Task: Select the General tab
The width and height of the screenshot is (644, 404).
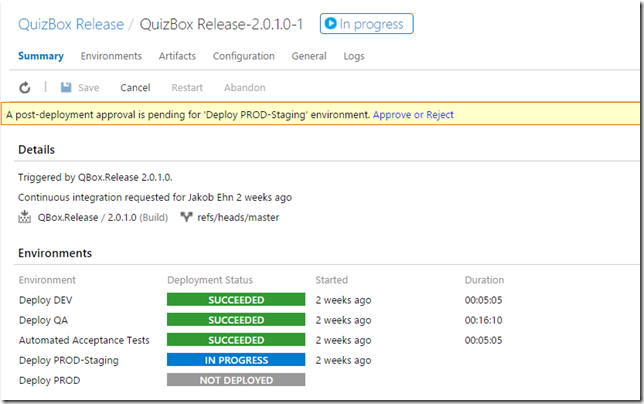Action: click(309, 56)
